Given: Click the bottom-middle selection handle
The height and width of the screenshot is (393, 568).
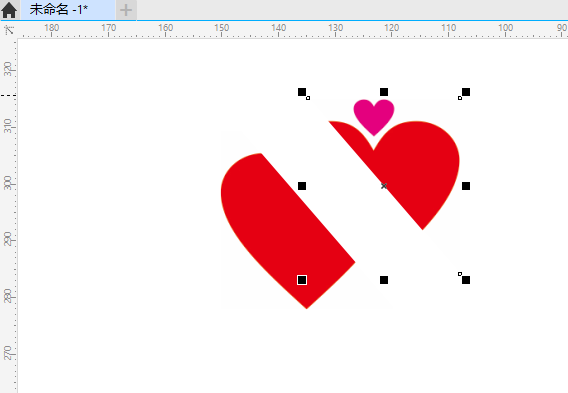Looking at the screenshot, I should point(384,280).
